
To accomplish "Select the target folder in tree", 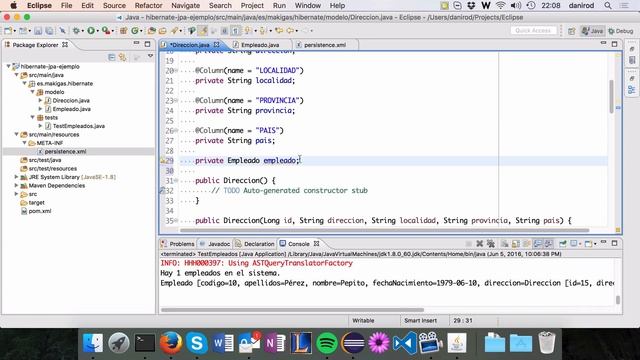I will point(36,202).
